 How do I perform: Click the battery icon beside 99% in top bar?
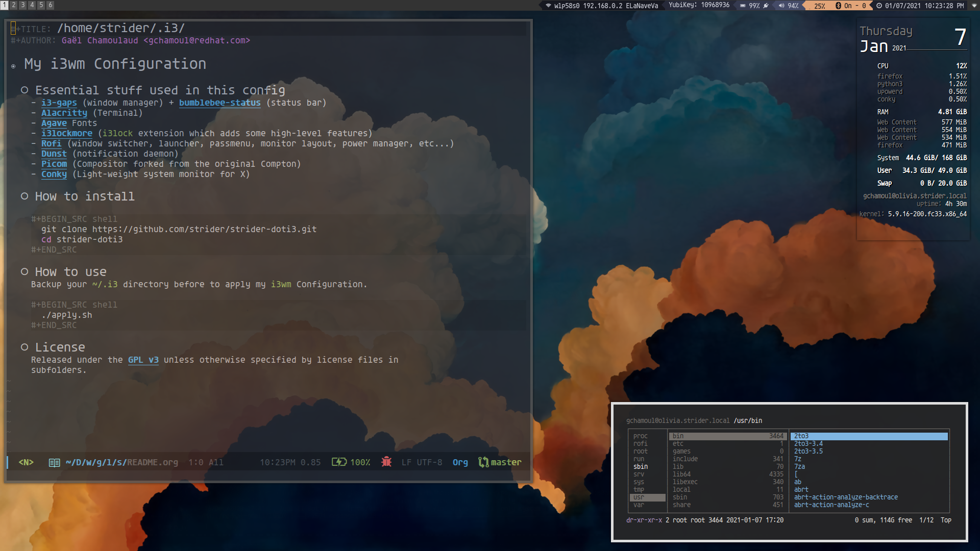pyautogui.click(x=743, y=6)
